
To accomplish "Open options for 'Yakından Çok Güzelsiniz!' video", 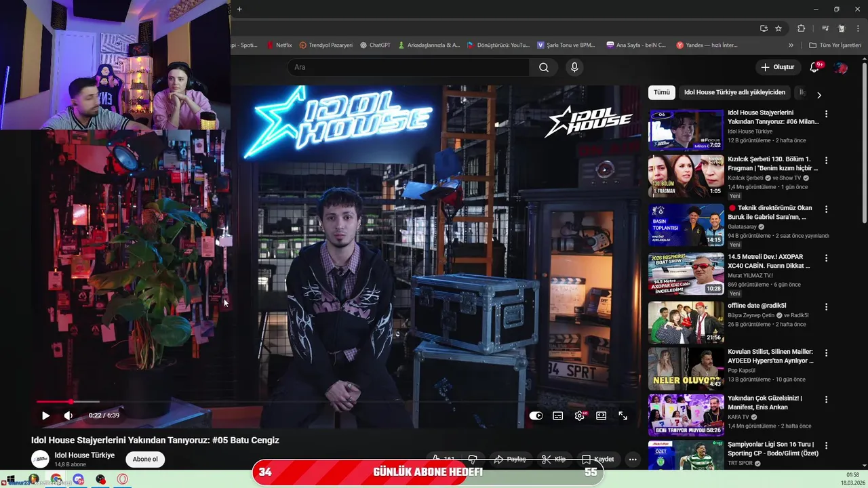I will pyautogui.click(x=826, y=399).
